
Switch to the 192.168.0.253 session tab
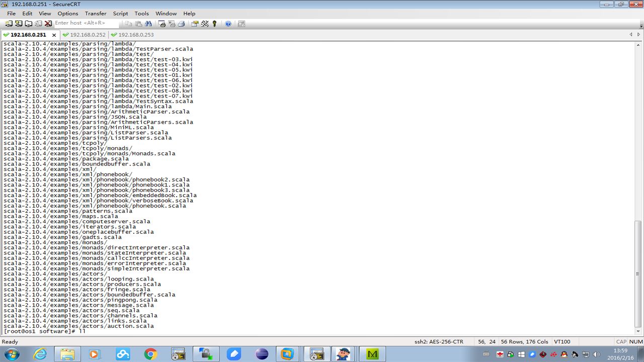coord(132,35)
